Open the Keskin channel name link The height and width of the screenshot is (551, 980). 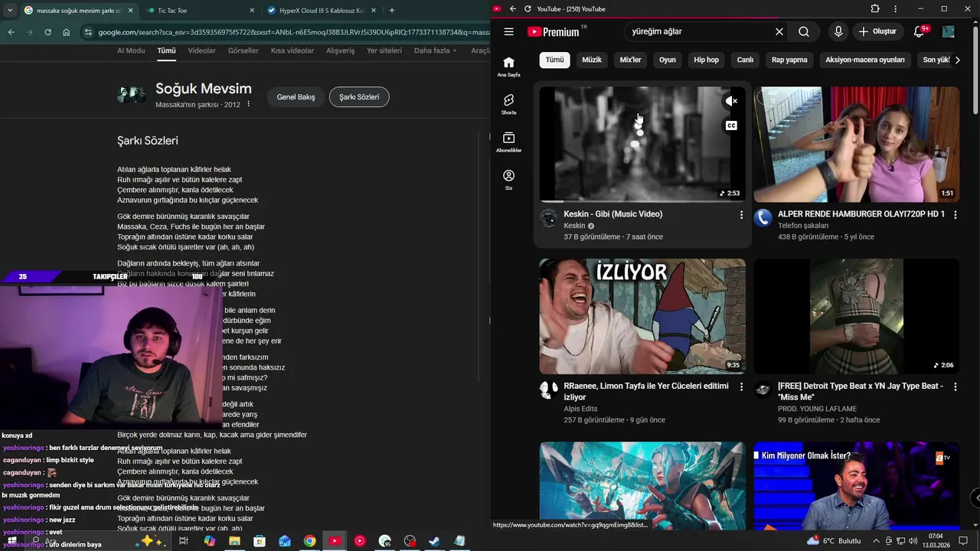tap(574, 226)
